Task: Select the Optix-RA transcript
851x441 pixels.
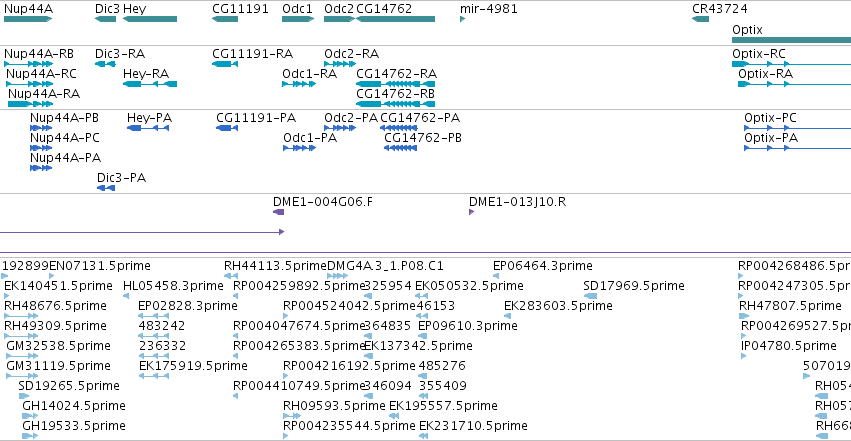Action: coord(765,74)
